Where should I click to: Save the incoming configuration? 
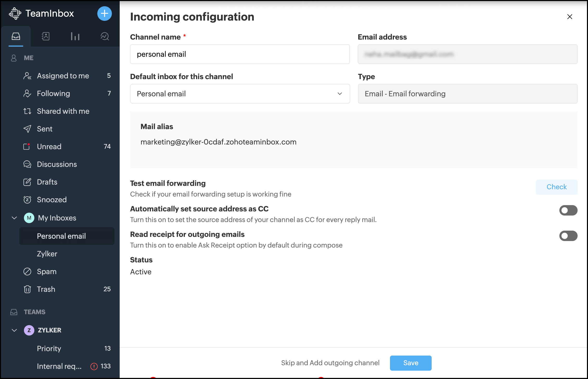pos(411,363)
